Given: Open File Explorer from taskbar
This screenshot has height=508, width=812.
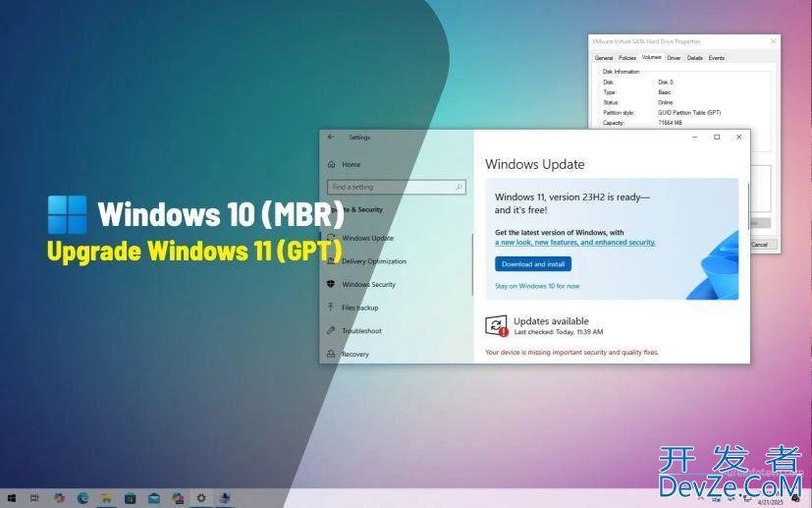Looking at the screenshot, I should pos(107,499).
